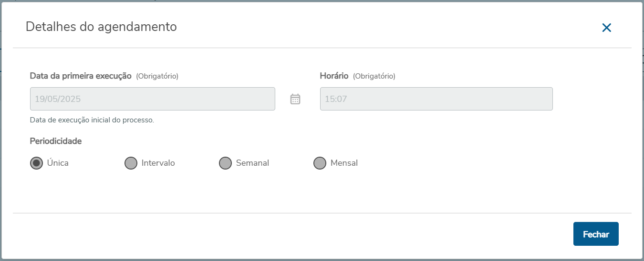Enable the Mensal radio button
The height and width of the screenshot is (261, 644).
point(320,163)
